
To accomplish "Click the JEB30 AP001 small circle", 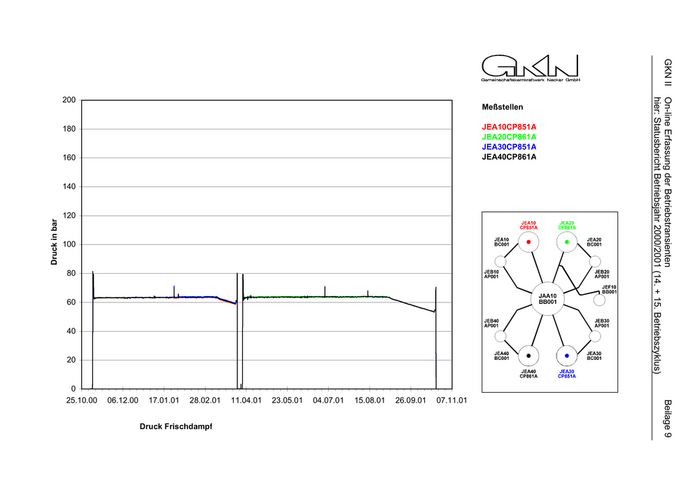I will [x=595, y=336].
